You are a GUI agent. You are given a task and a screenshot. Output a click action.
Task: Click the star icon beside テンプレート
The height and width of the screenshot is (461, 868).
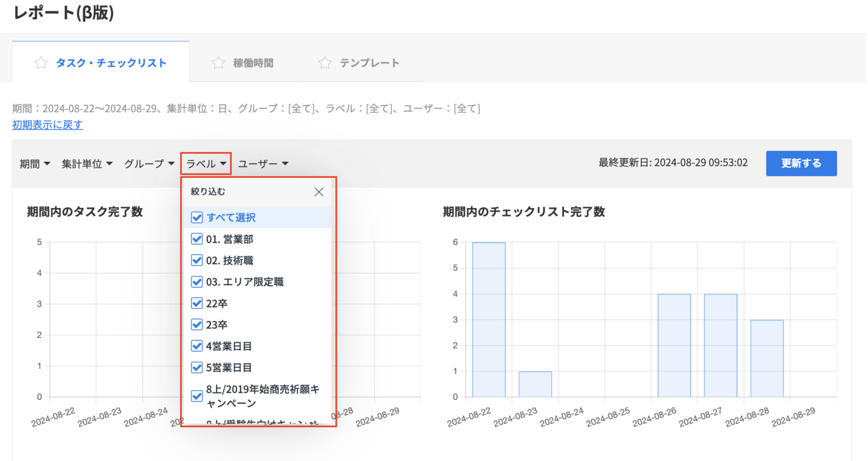pos(325,63)
